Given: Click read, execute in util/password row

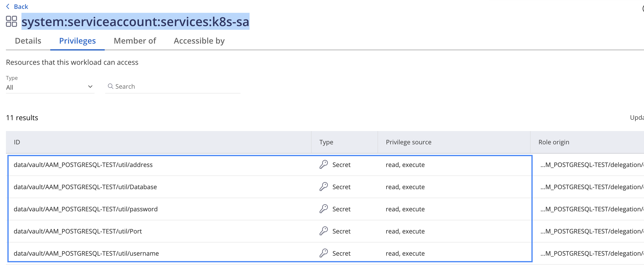Looking at the screenshot, I should coord(405,209).
